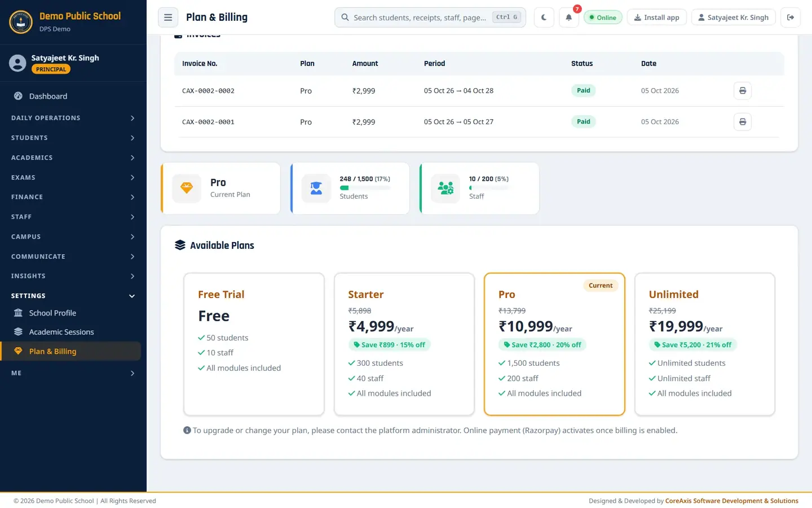This screenshot has width=812, height=508.
Task: Print invoice CAX-0002-0002
Action: coord(742,91)
